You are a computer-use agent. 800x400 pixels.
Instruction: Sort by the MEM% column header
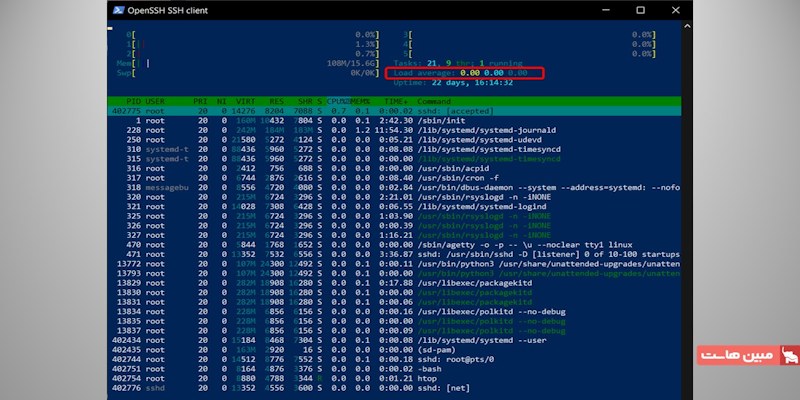360,101
